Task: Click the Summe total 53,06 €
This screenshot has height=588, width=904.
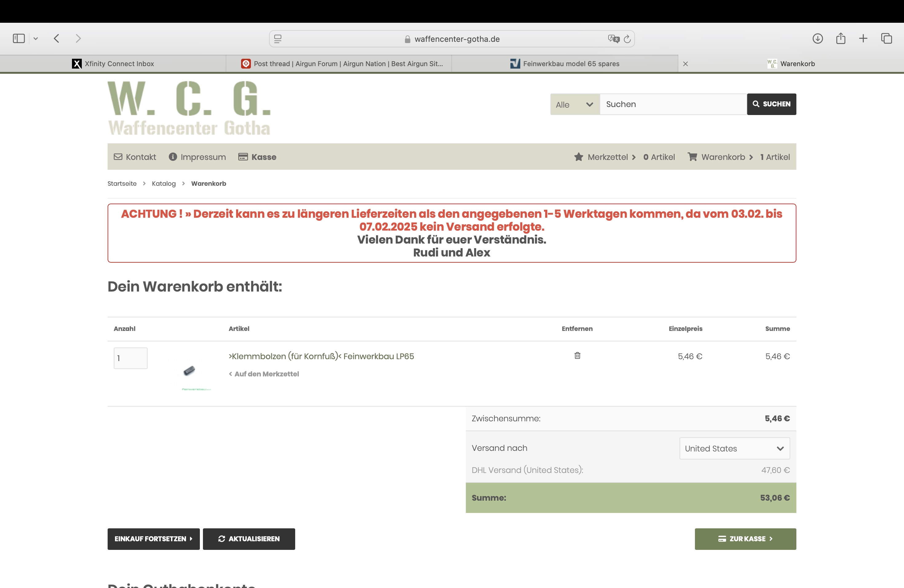Action: 775,498
